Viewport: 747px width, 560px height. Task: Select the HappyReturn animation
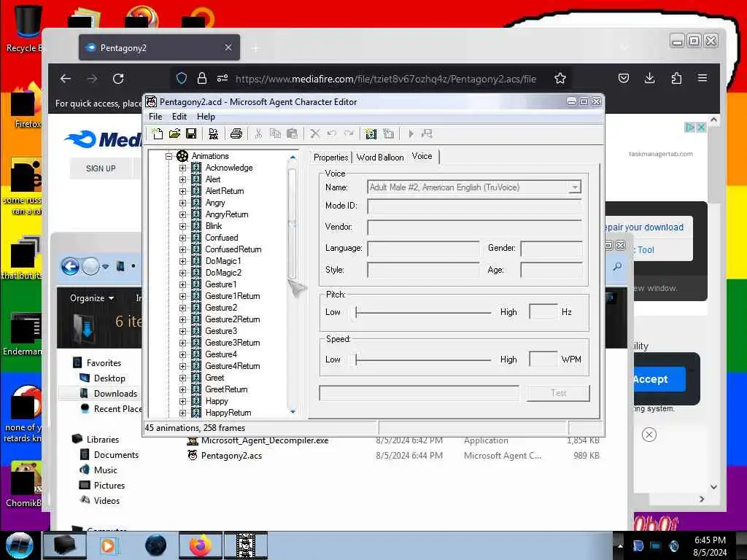click(228, 413)
